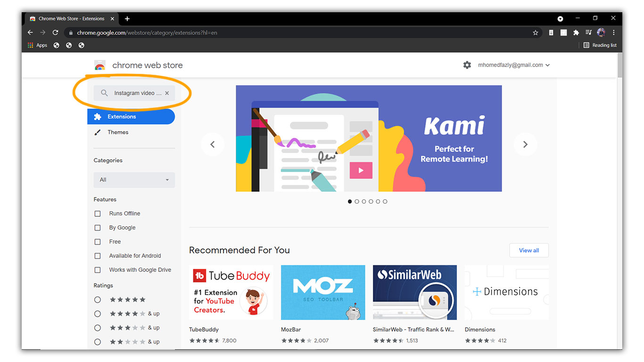The height and width of the screenshot is (362, 644).
Task: Select the Extensions section
Action: coord(131,117)
